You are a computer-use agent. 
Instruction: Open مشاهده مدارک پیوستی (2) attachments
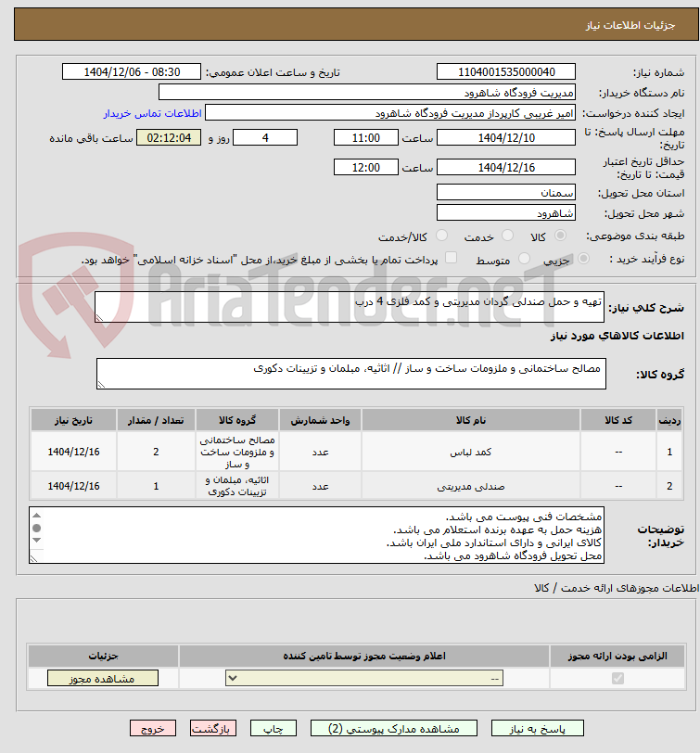[x=394, y=728]
